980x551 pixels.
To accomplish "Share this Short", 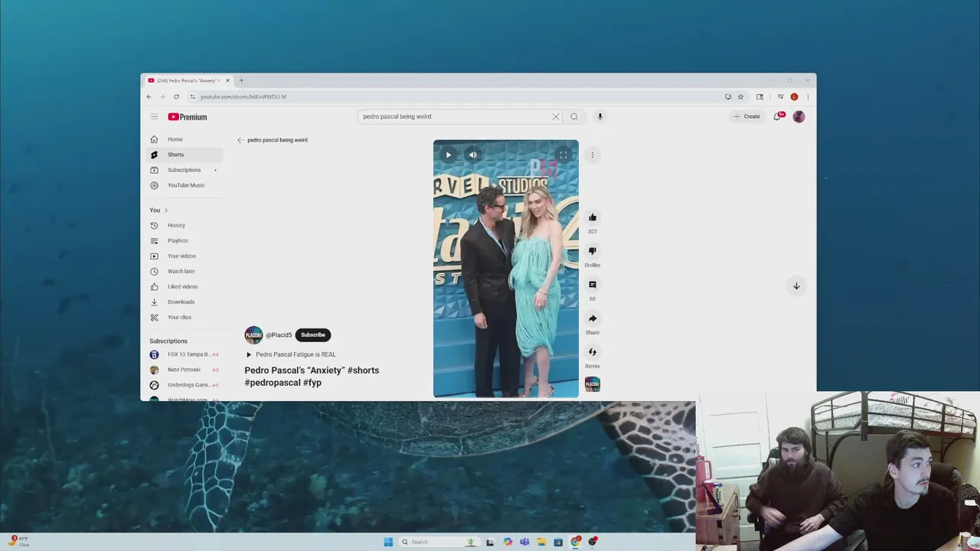I will pos(593,318).
